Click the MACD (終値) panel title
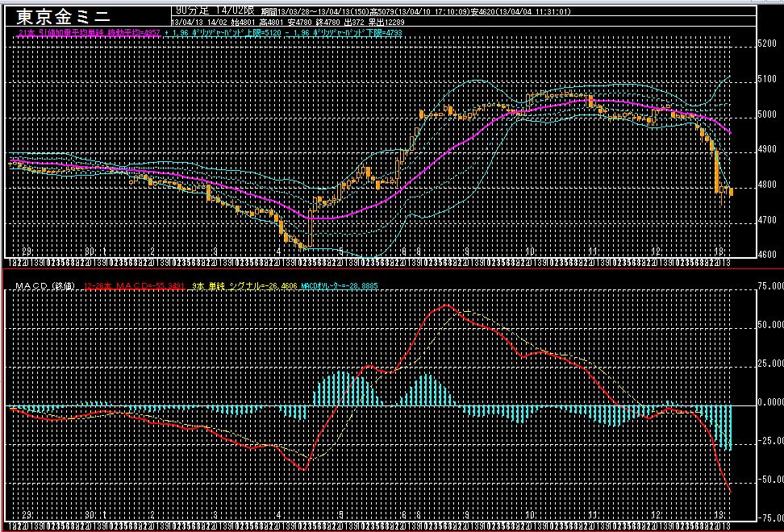This screenshot has width=784, height=532. (x=45, y=286)
